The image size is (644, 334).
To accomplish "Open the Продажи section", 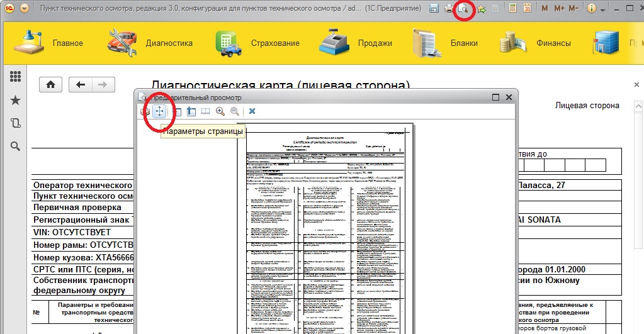I will pyautogui.click(x=356, y=43).
